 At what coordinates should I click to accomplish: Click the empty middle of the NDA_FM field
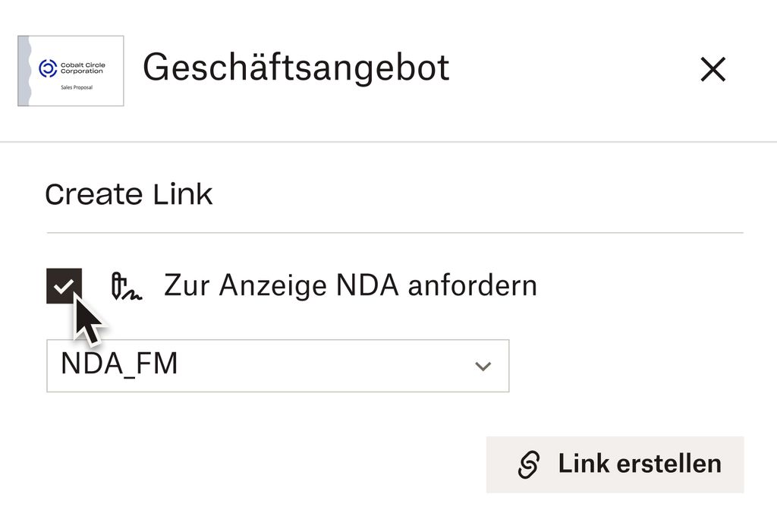click(x=319, y=366)
